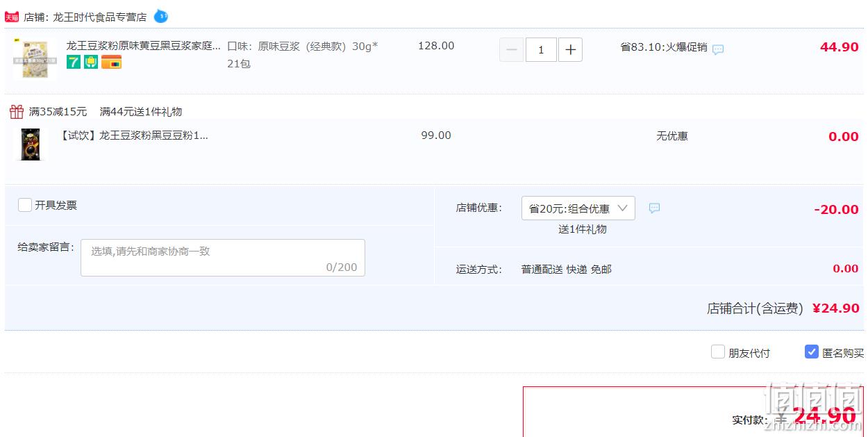
Task: Click the gift row subtotal 0.00
Action: 844,137
